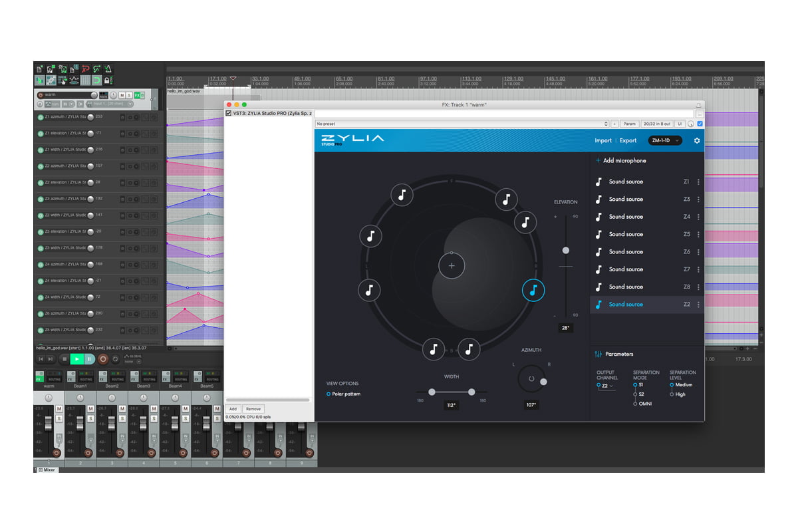This screenshot has width=798, height=532.
Task: Click the Remove FX button
Action: [253, 409]
